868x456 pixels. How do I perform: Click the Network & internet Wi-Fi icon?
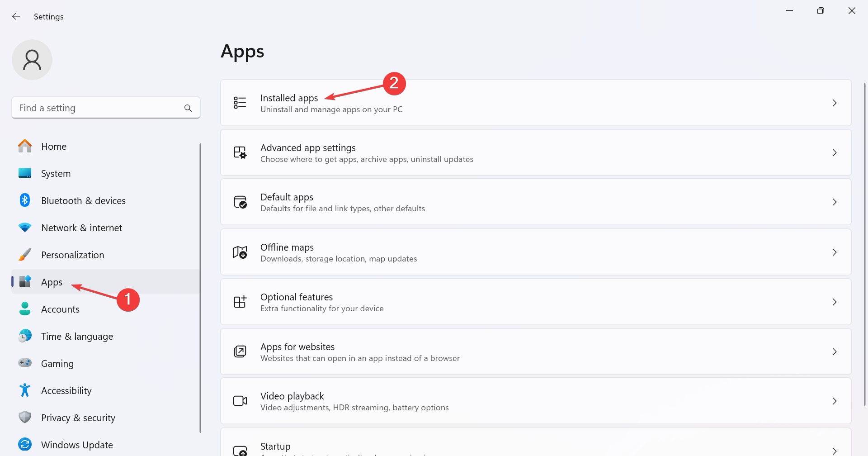[x=25, y=228]
